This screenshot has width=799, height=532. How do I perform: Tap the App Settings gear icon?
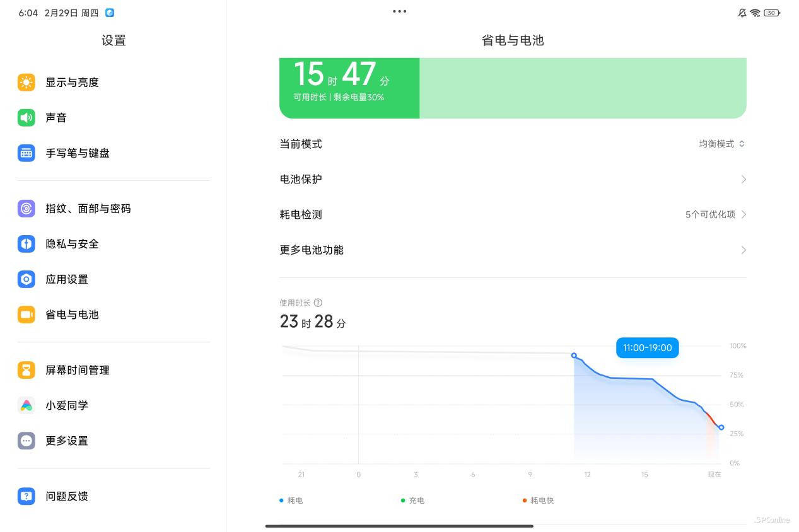[x=26, y=279]
